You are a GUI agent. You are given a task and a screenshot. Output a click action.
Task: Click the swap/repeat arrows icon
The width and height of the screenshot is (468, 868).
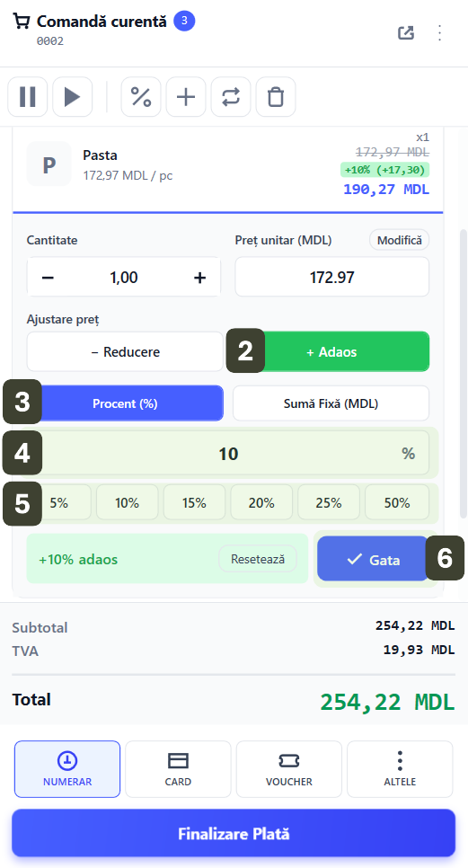[231, 97]
